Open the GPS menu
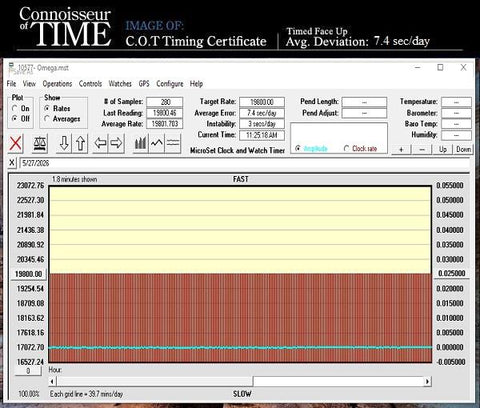 (x=144, y=84)
